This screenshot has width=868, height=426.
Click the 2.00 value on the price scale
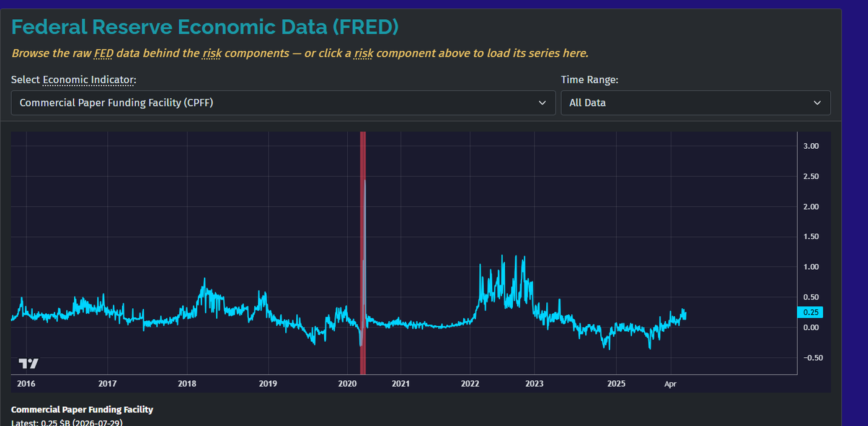(x=811, y=206)
